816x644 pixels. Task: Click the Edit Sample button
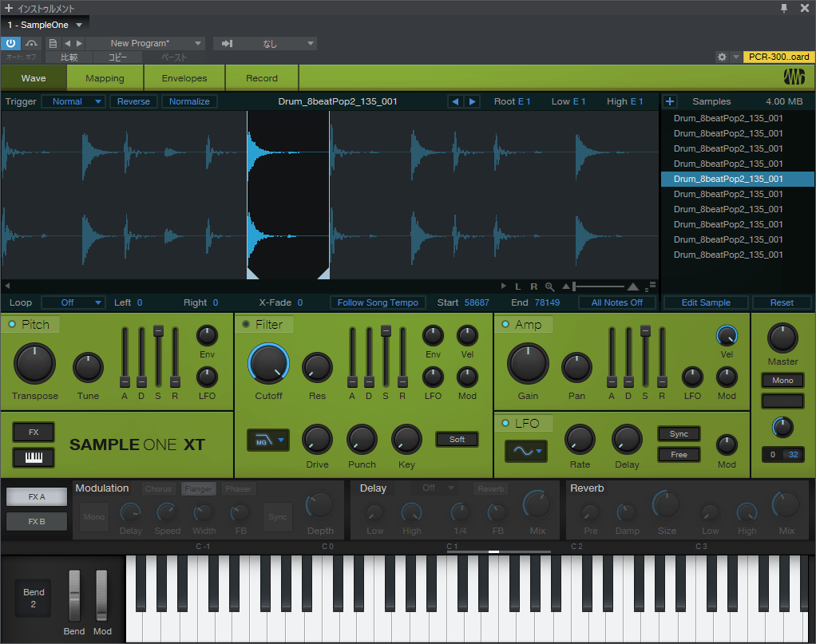click(x=706, y=302)
